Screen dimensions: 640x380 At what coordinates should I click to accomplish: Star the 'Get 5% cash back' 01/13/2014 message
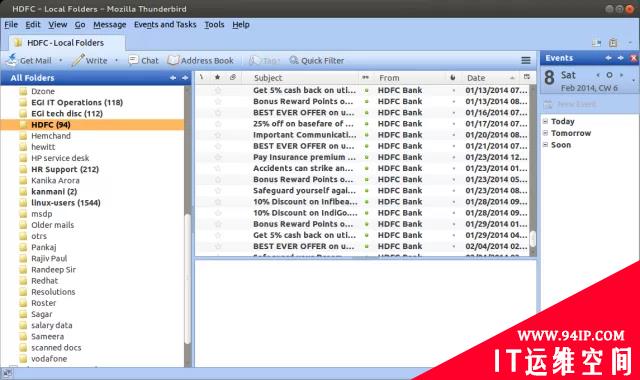tap(218, 90)
